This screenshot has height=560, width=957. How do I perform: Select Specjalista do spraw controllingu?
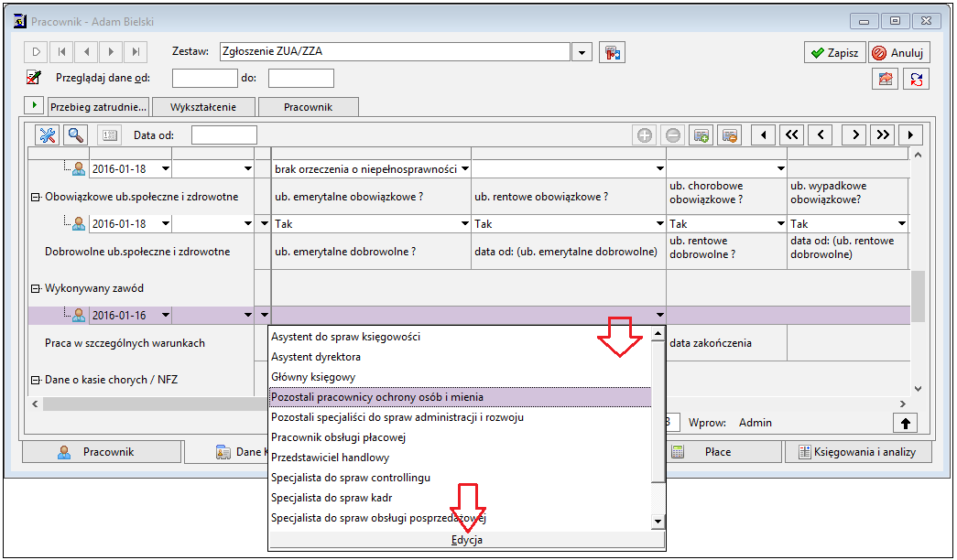[461, 478]
